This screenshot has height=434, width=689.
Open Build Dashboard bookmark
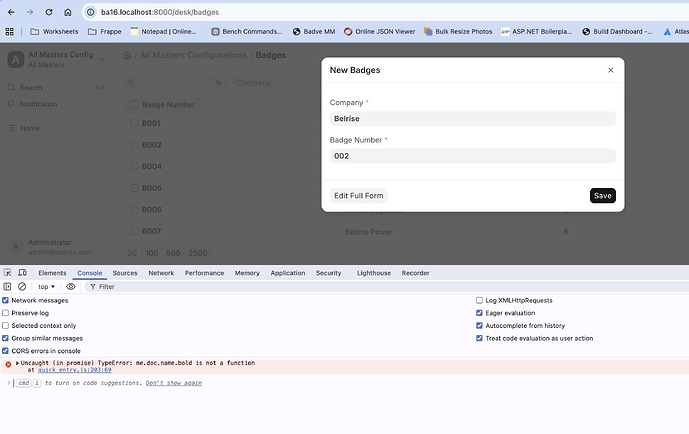(x=617, y=32)
